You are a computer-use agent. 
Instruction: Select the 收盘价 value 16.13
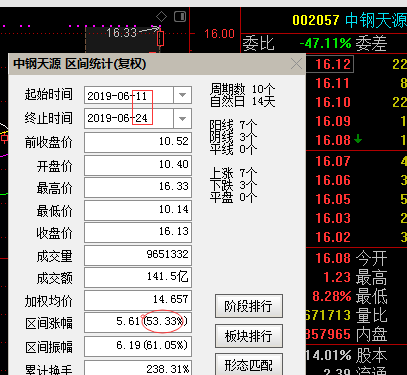(x=138, y=232)
